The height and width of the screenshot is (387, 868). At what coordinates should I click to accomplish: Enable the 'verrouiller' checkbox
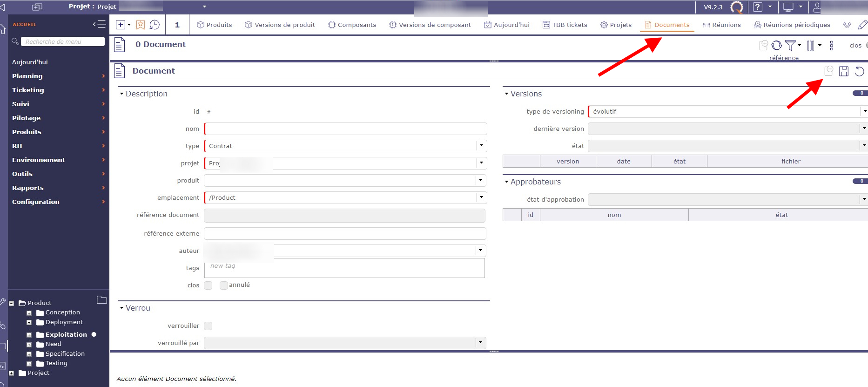click(208, 326)
